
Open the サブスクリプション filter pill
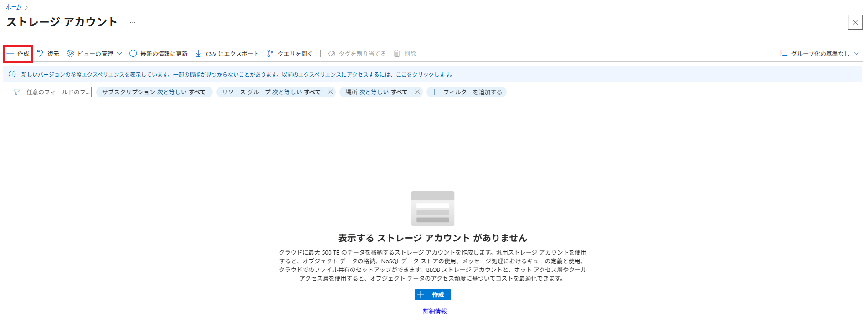tap(154, 92)
